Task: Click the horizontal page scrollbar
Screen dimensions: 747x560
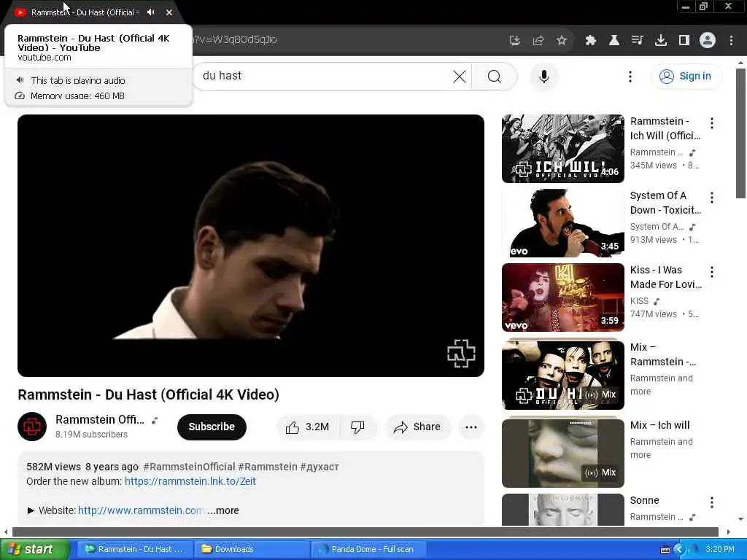Action: (x=365, y=532)
